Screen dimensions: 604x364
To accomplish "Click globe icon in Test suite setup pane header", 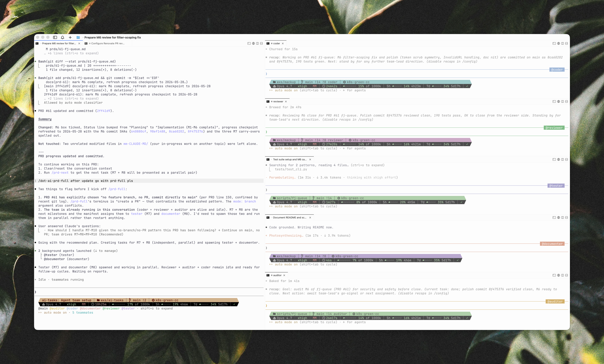I will tap(558, 159).
